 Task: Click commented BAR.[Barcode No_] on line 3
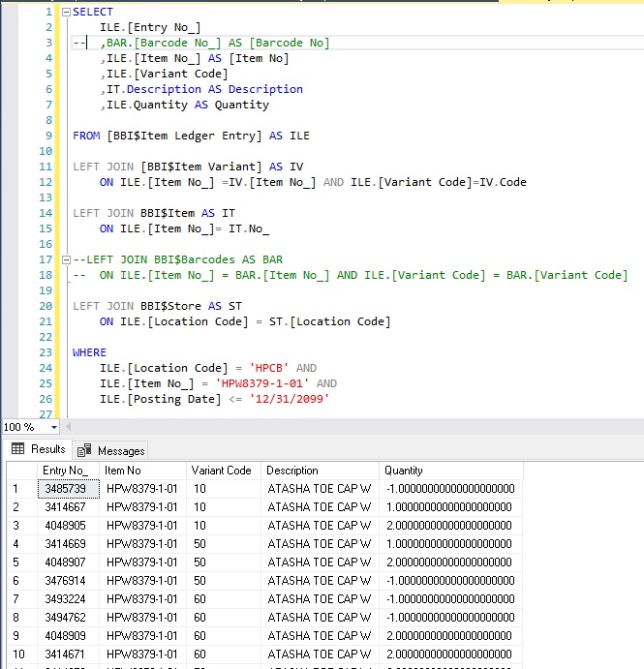[x=164, y=43]
